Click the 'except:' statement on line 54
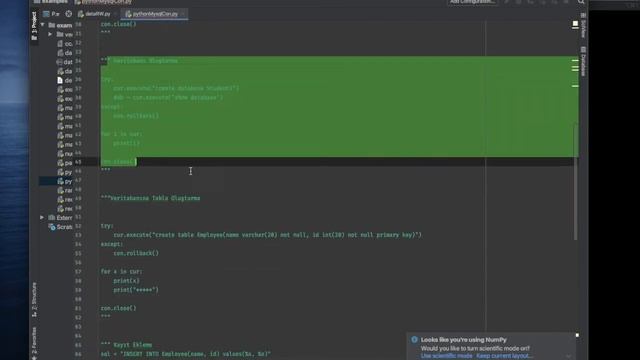Viewport: 640px width, 360px height. (111, 244)
